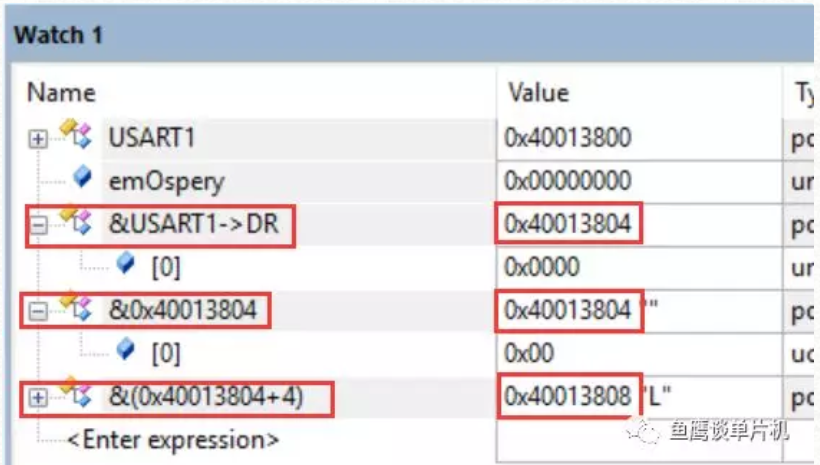The image size is (820, 465).
Task: Click the <Enter expression> field
Action: tap(173, 440)
